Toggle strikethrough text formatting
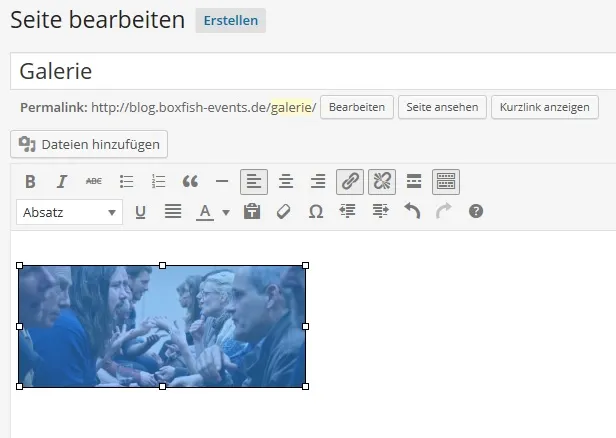616x438 pixels. pyautogui.click(x=94, y=182)
